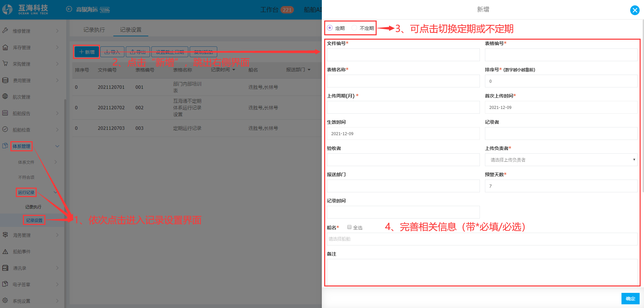This screenshot has width=644, height=308.
Task: Select the 定期 radio option
Action: [330, 28]
